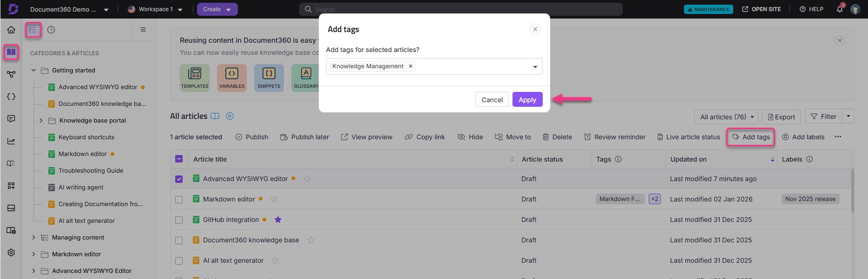Open the Labels info icon
Screen dimensions: 868x279
(x=809, y=159)
